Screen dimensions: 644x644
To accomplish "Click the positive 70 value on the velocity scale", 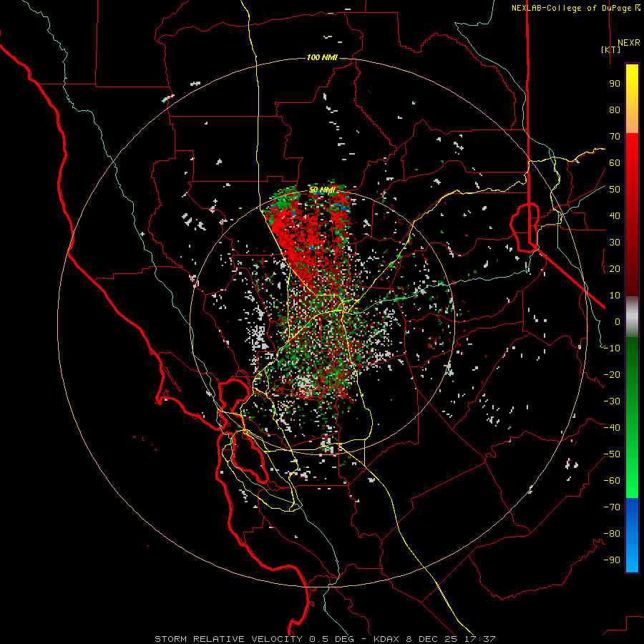I will [615, 137].
